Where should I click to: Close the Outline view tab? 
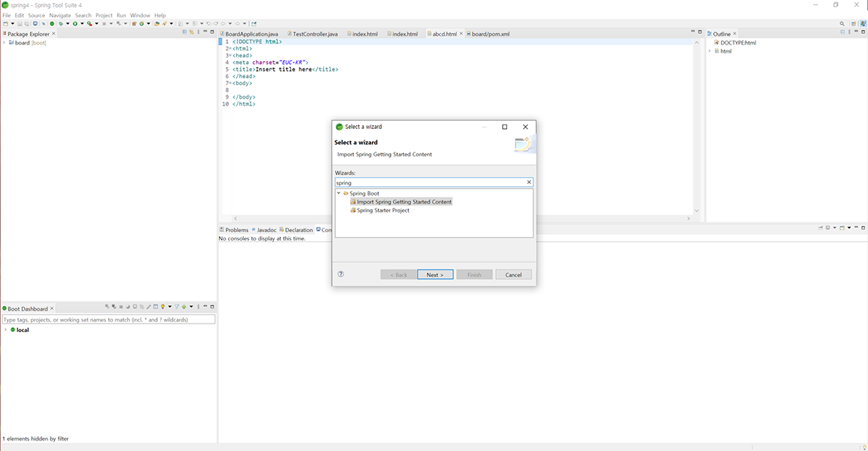tap(734, 34)
